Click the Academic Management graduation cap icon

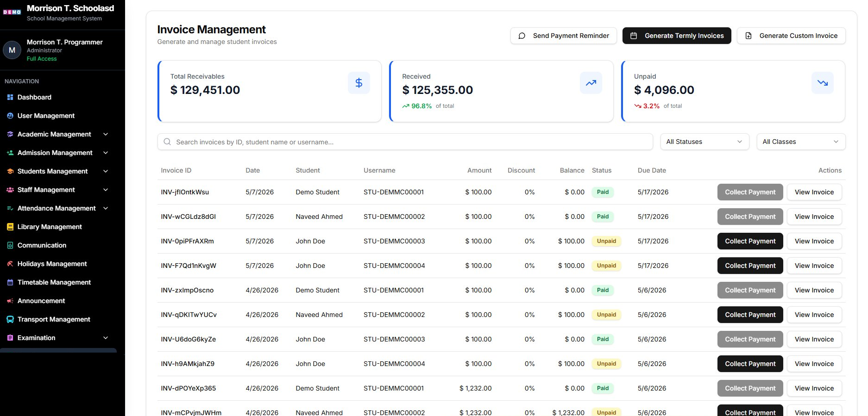pyautogui.click(x=10, y=134)
